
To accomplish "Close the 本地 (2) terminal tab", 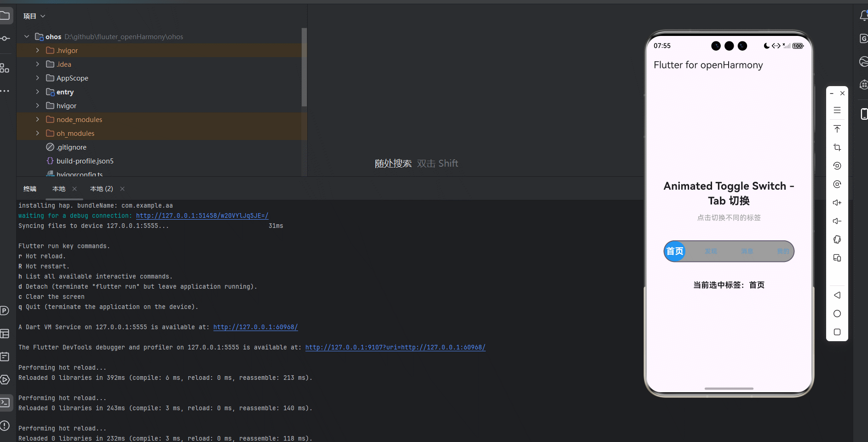I will (122, 189).
